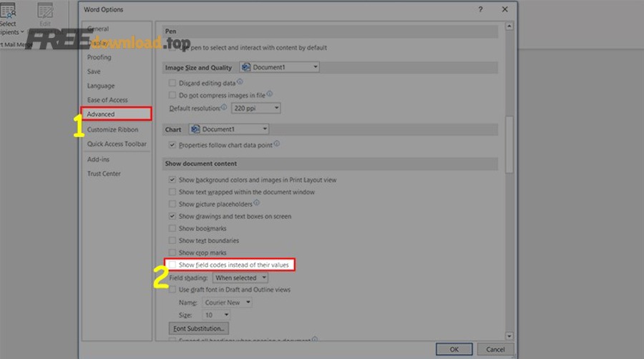644x359 pixels.
Task: Click the Image Size and Quality label
Action: pos(198,67)
